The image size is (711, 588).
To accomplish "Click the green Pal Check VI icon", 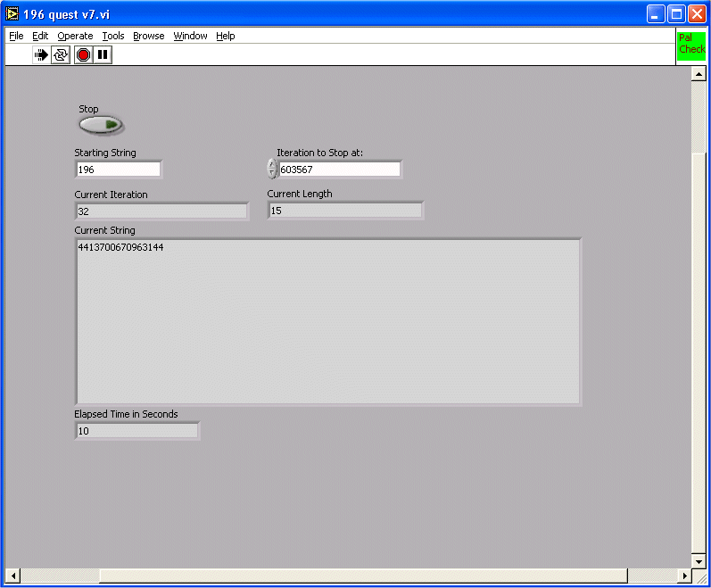I will tap(690, 45).
